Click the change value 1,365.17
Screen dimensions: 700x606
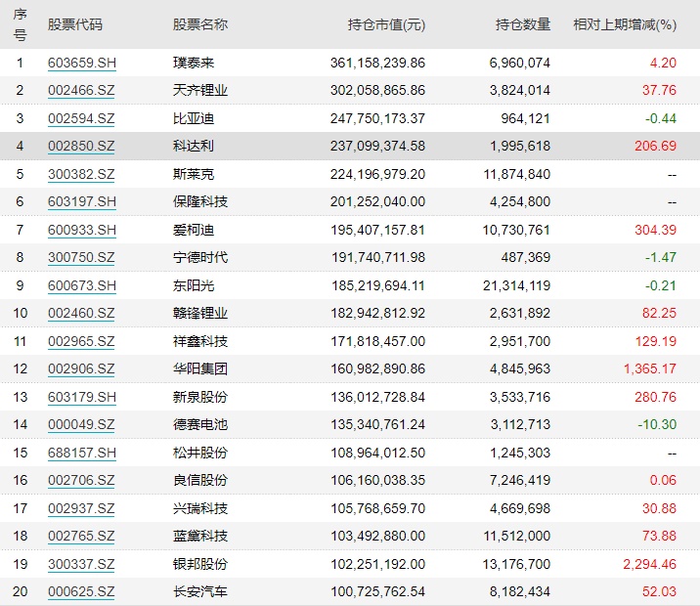[650, 369]
